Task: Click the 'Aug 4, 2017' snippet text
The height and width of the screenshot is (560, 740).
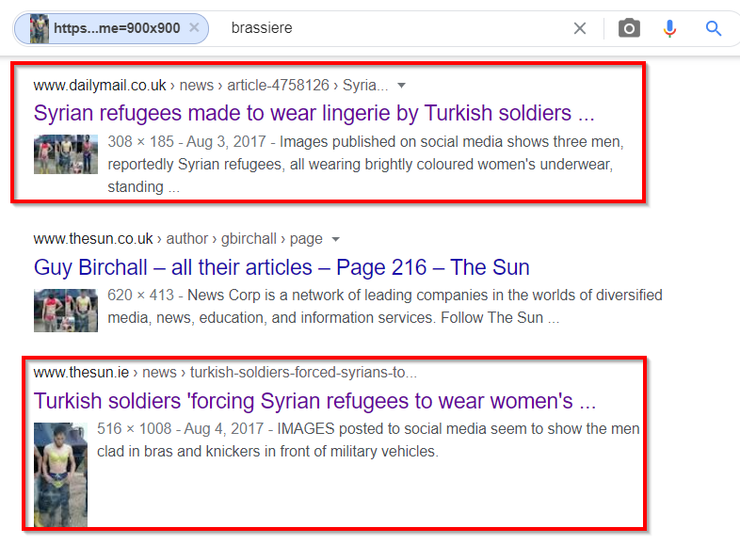Action: [224, 428]
